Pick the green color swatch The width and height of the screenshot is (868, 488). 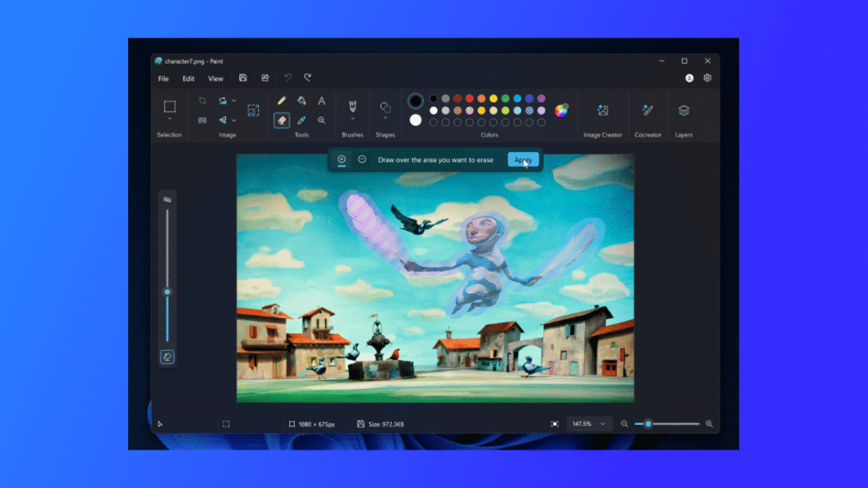[x=506, y=98]
